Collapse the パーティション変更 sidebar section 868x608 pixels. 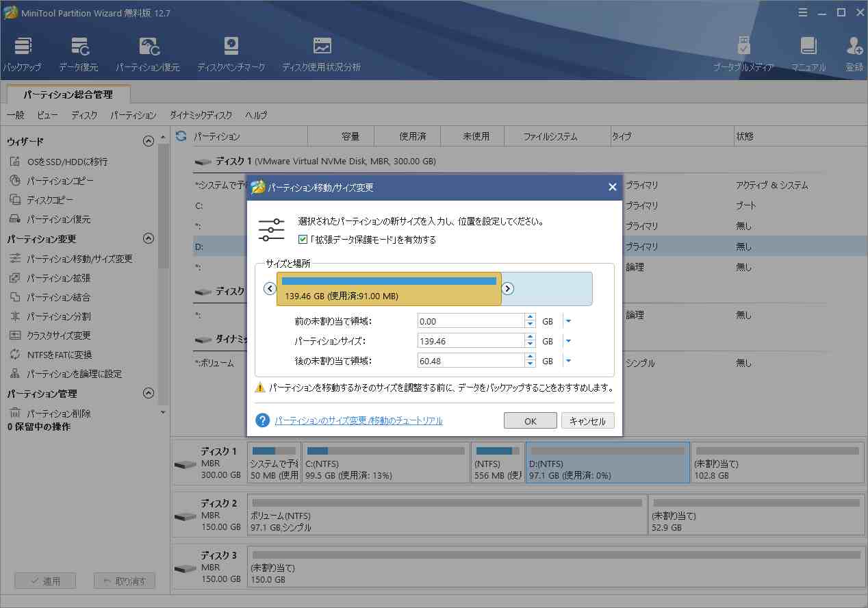click(x=148, y=239)
